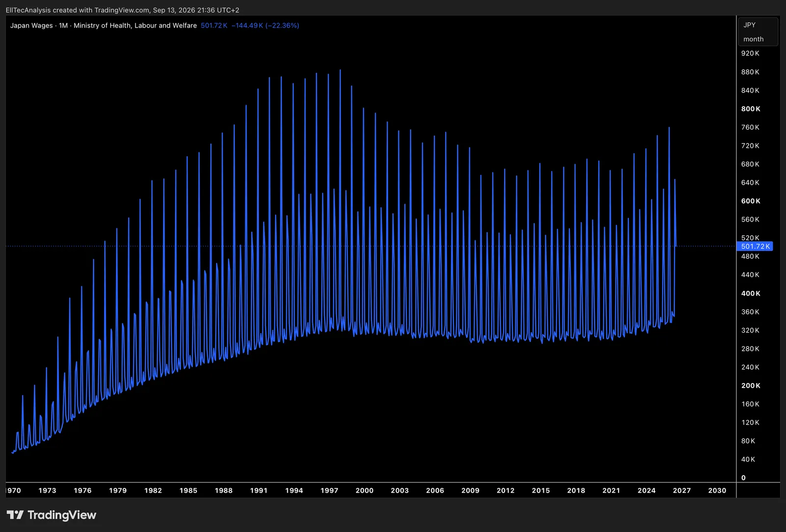786x532 pixels.
Task: Click the 760K price axis label
Action: coord(750,127)
